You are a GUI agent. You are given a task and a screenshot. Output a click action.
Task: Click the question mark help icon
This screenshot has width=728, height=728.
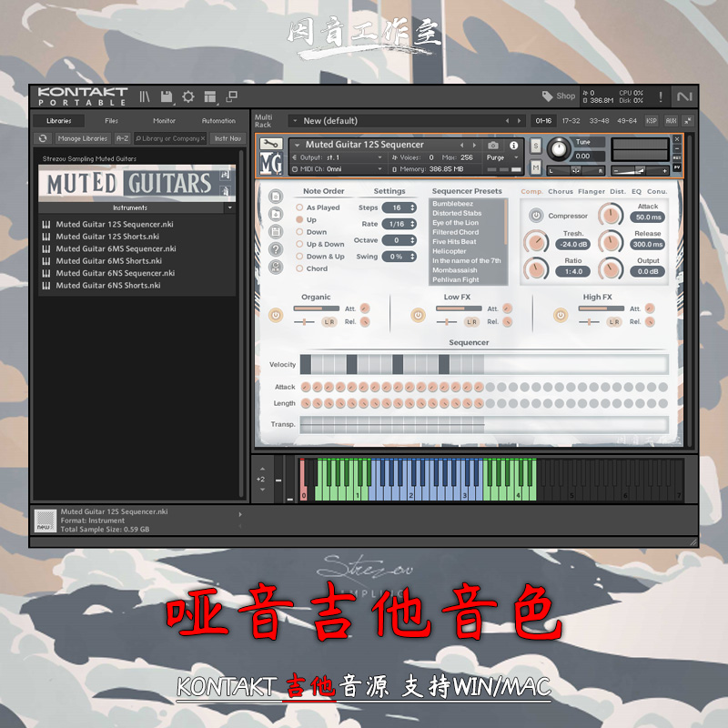pos(276,249)
